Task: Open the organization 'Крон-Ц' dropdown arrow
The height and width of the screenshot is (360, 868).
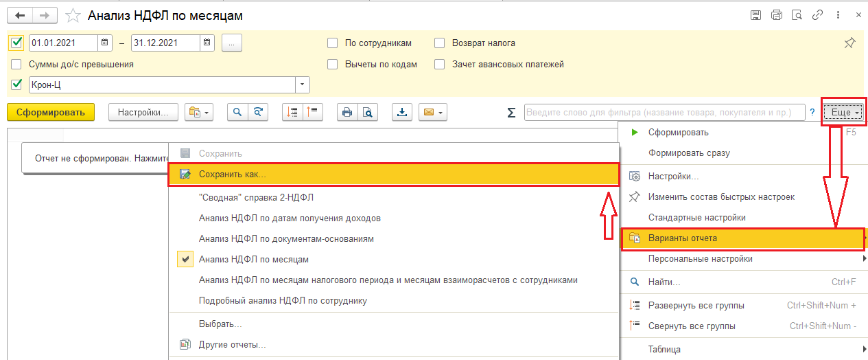Action: tap(303, 85)
